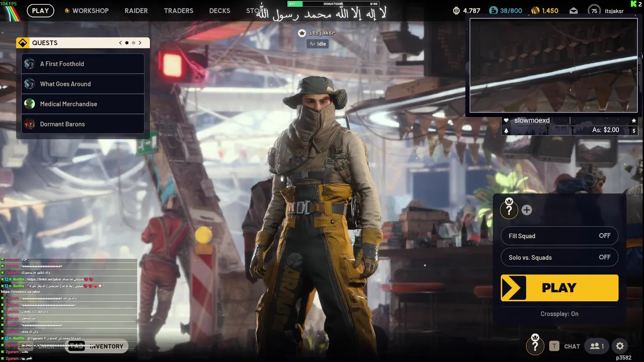This screenshot has width=644, height=362.
Task: Click the drop icon in alert bar
Action: click(x=506, y=131)
